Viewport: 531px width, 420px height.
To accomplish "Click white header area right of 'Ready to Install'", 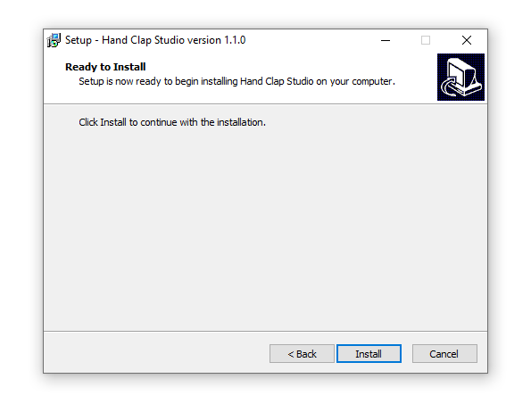I will point(288,67).
